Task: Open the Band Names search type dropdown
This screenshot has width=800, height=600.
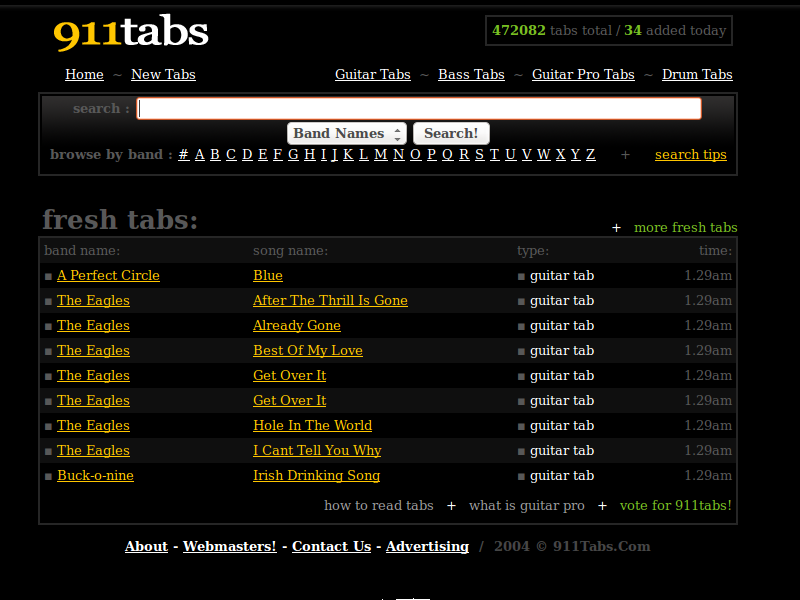Action: coord(346,134)
